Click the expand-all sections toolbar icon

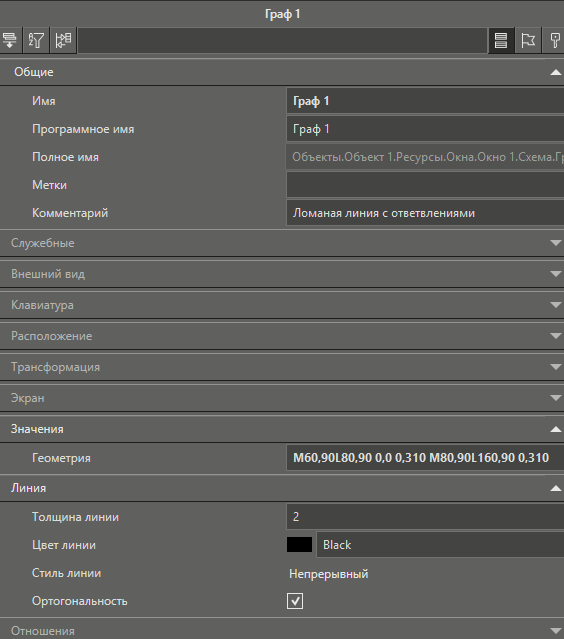click(x=10, y=40)
